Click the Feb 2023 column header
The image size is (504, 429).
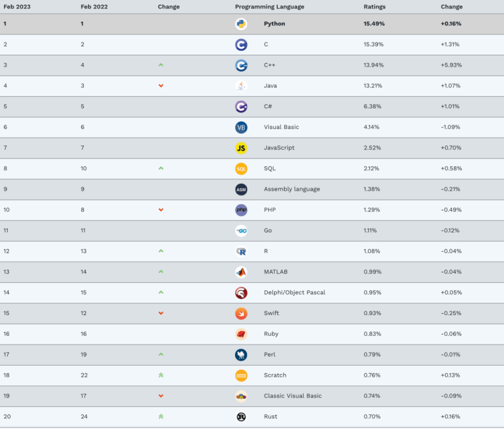(x=17, y=7)
